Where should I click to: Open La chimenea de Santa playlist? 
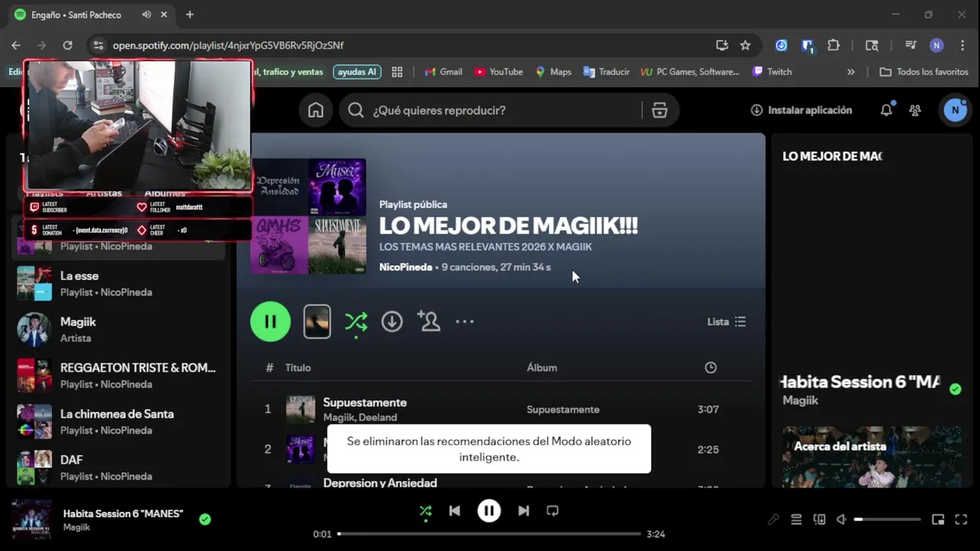[119, 421]
